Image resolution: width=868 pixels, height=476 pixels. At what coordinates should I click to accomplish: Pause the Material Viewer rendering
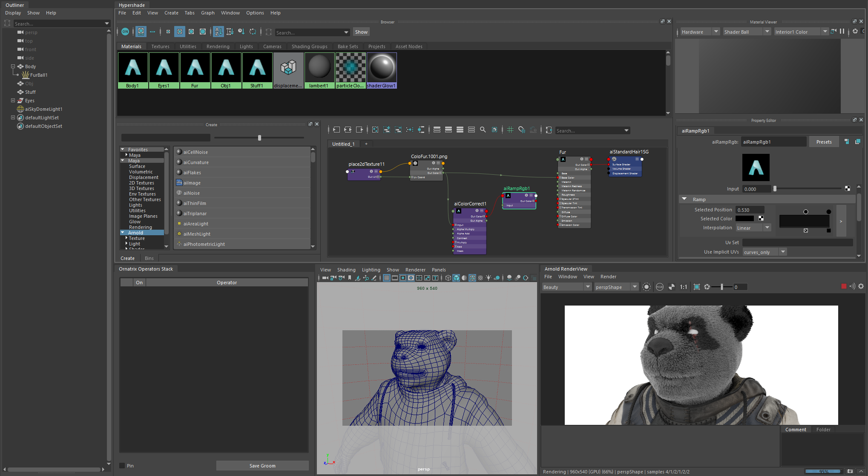click(x=842, y=32)
